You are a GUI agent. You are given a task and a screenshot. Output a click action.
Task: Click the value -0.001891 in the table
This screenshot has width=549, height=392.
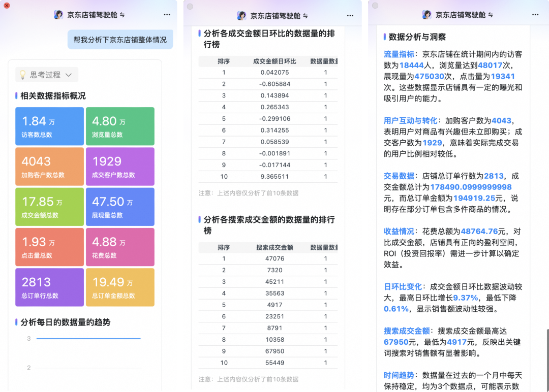point(274,153)
